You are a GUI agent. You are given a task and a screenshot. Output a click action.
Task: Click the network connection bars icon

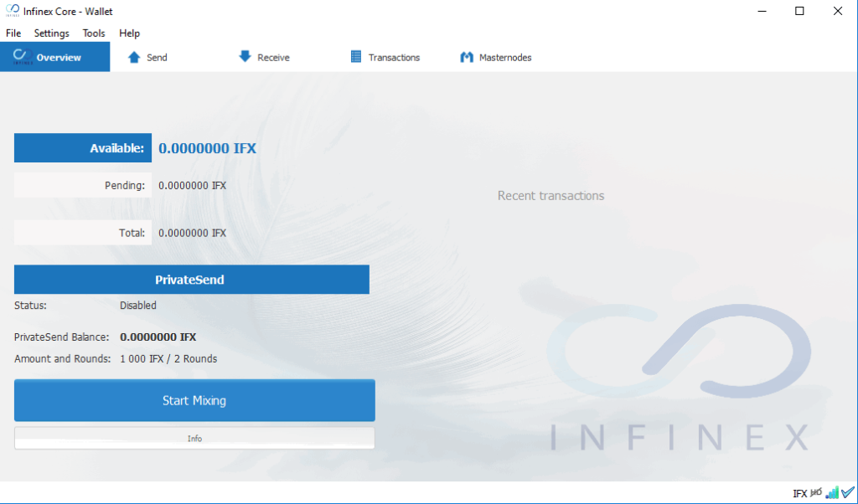click(832, 492)
